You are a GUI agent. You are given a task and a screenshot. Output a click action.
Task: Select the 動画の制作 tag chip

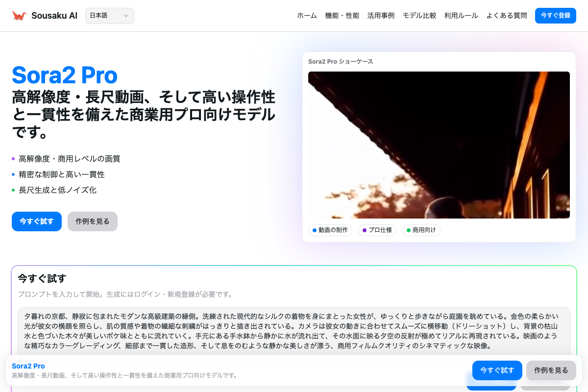330,230
